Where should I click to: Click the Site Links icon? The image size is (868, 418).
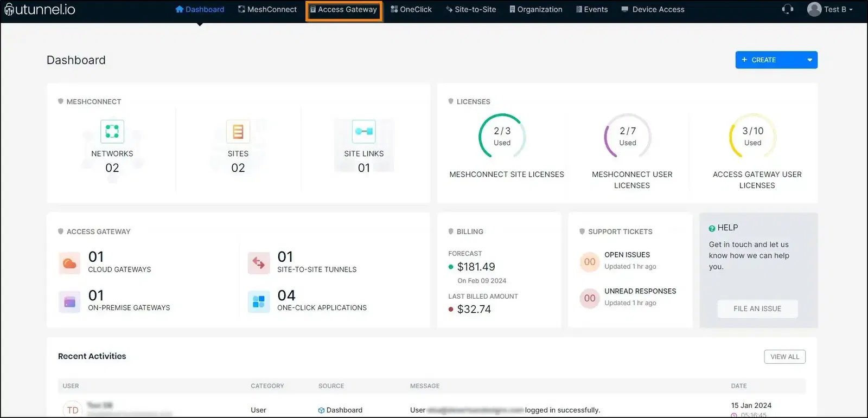click(x=364, y=131)
